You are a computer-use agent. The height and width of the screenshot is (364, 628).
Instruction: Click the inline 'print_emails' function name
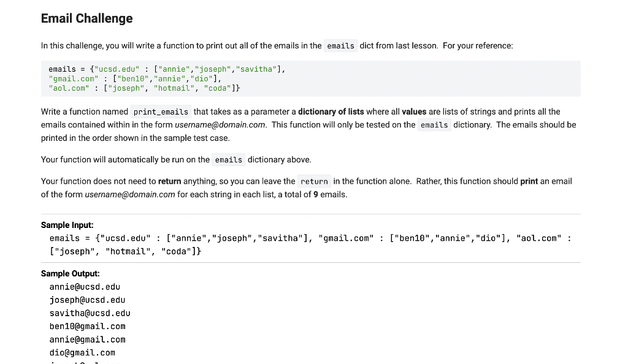click(x=161, y=112)
